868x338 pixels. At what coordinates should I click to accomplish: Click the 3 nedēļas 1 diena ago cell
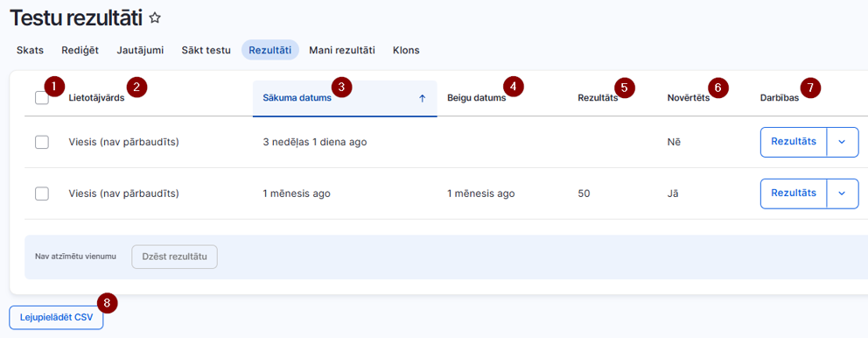click(x=315, y=143)
